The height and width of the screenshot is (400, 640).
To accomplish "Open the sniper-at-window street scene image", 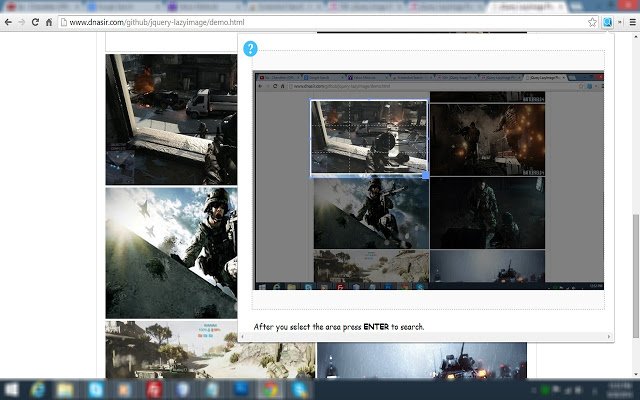I will pos(171,120).
